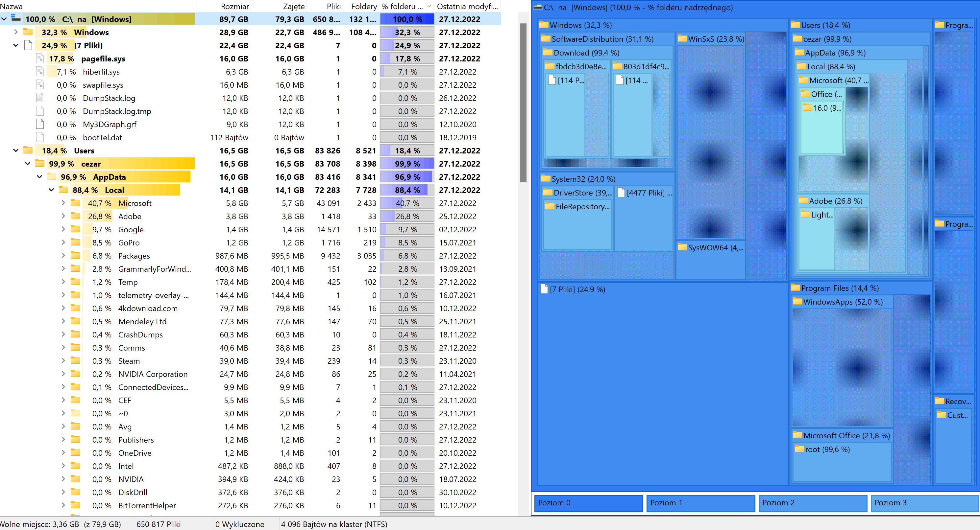Sort by the Ostatnia modyfi... column header
The height and width of the screenshot is (530, 980).
coord(467,7)
